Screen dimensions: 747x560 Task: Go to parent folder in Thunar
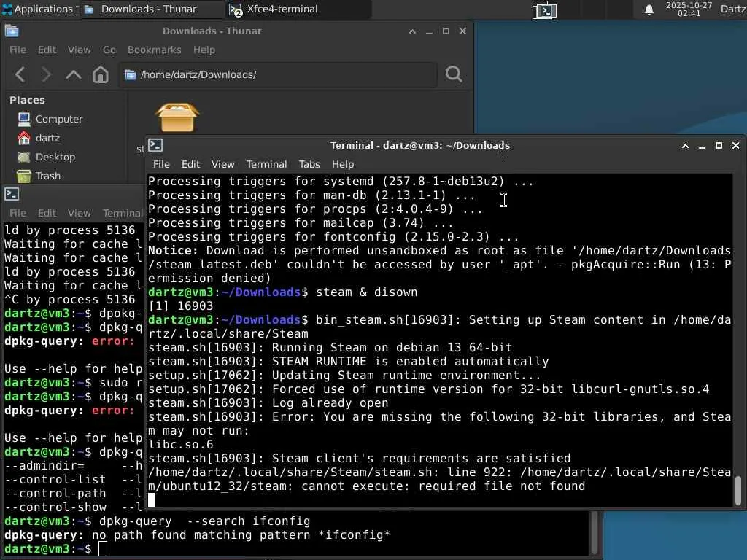point(74,74)
